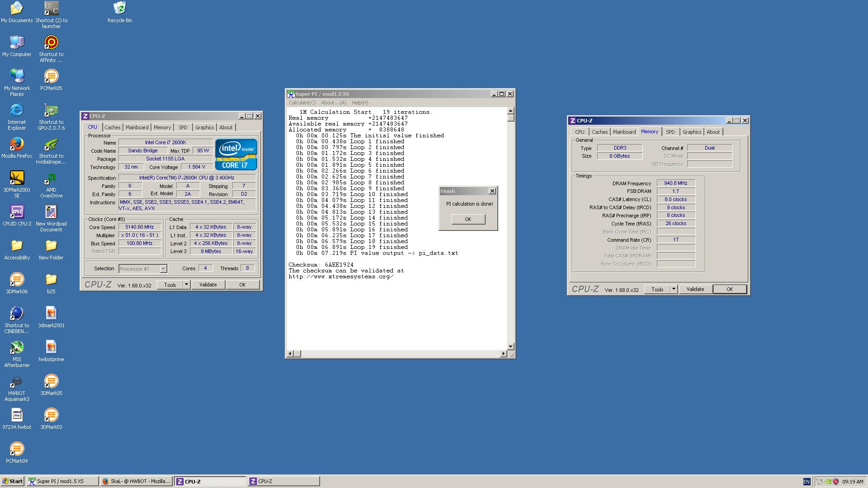Launch 3DMark03 desktop shortcut
868x488 pixels.
[51, 419]
